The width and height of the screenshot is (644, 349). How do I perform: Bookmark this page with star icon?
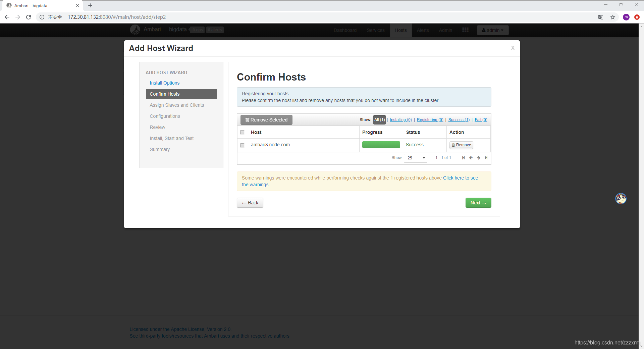[x=613, y=17]
